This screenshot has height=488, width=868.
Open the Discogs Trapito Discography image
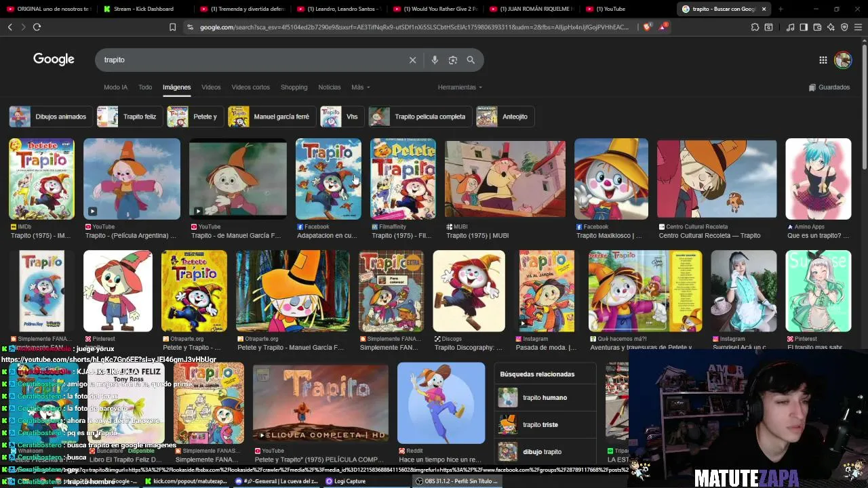(469, 291)
